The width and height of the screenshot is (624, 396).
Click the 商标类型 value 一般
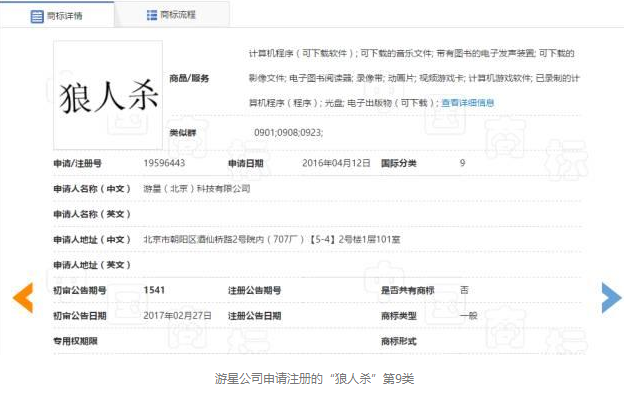click(x=469, y=316)
